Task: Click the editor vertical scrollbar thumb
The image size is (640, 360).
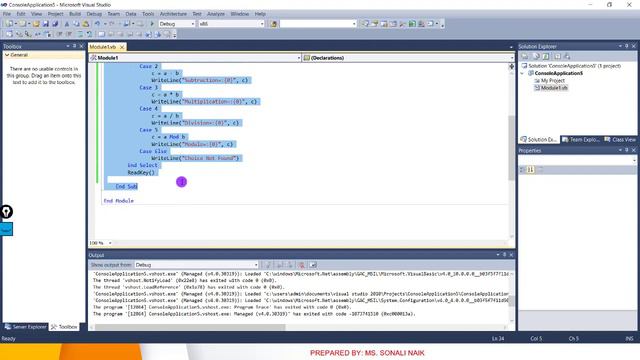Action: [511, 148]
